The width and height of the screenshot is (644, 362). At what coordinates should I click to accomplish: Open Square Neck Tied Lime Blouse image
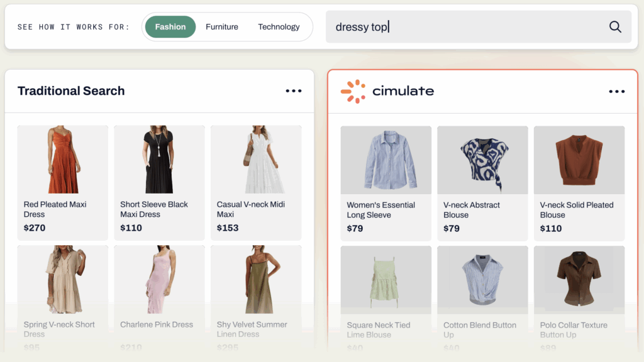(x=386, y=280)
